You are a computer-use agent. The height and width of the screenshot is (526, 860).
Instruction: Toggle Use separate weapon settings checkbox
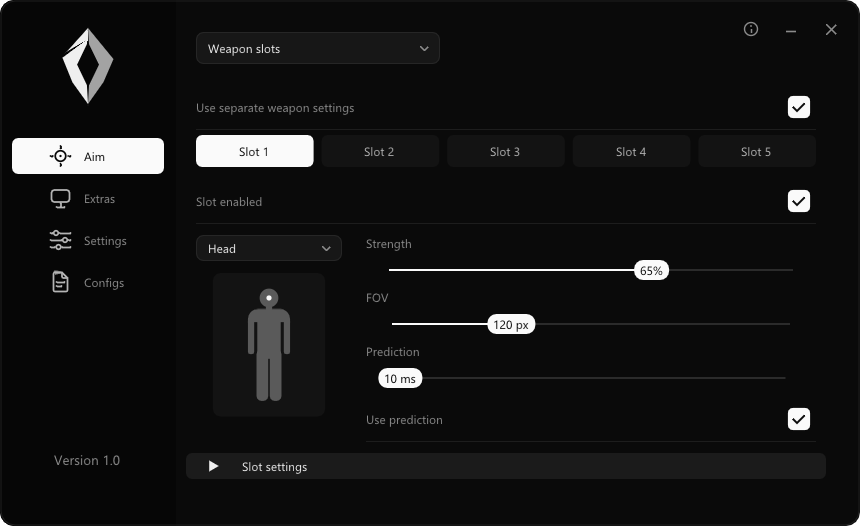click(799, 107)
